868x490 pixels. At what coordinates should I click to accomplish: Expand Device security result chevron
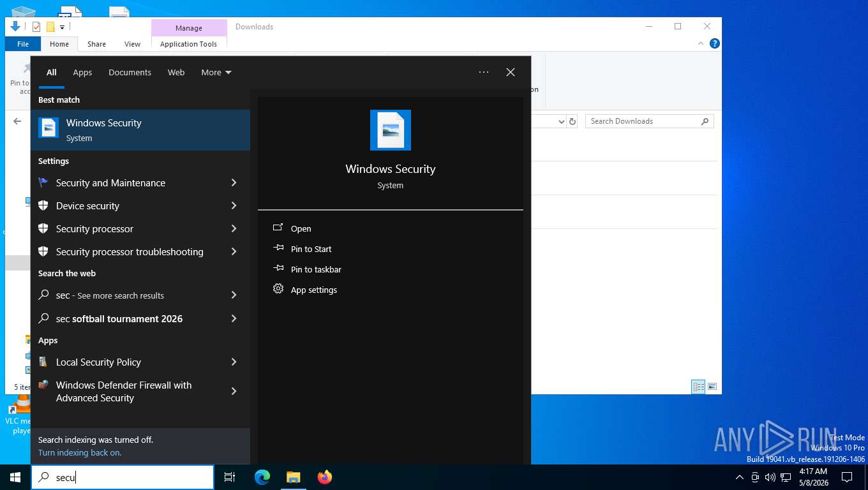[x=234, y=205]
